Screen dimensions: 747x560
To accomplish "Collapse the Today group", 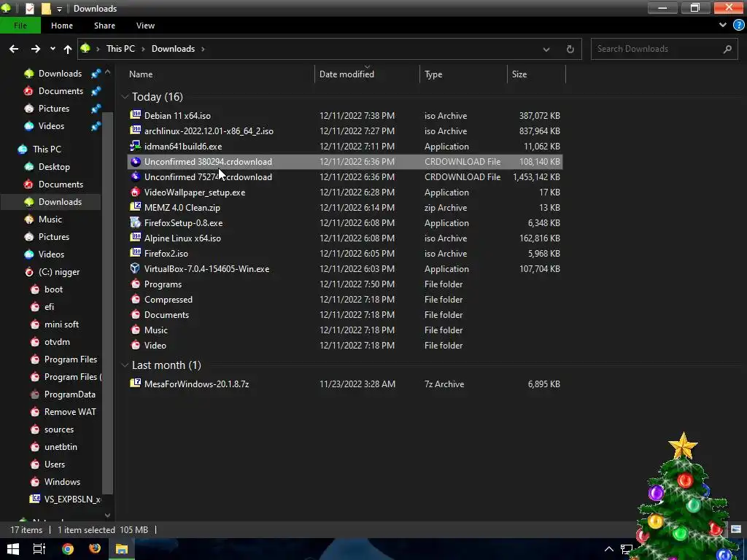I will [x=125, y=97].
